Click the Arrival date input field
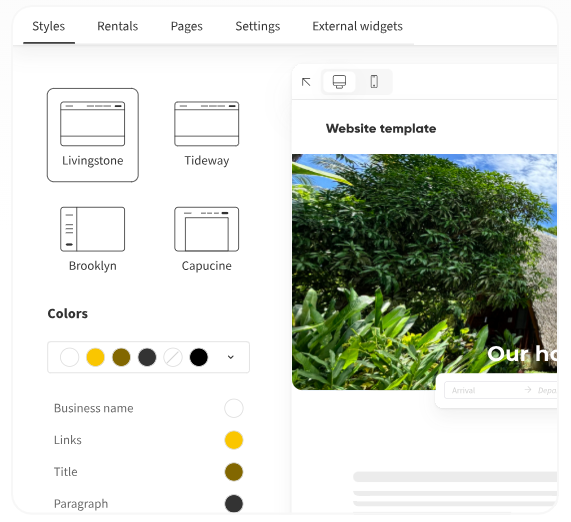The width and height of the screenshot is (571, 522). click(484, 390)
